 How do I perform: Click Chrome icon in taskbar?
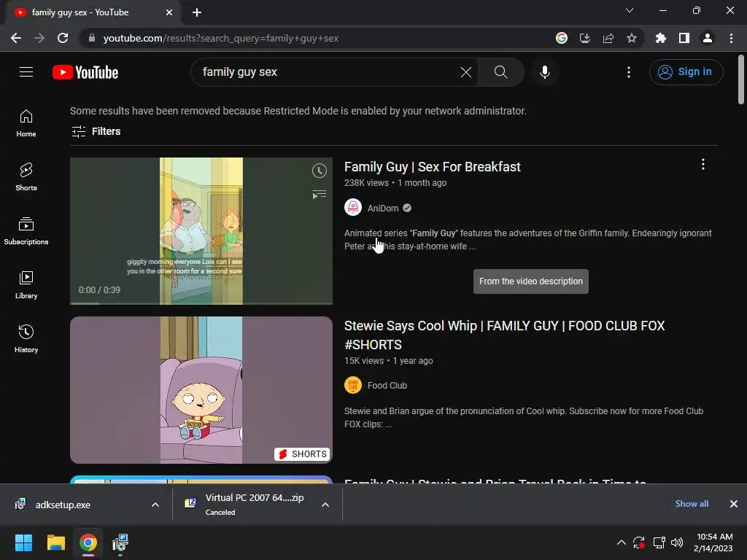[x=88, y=542]
